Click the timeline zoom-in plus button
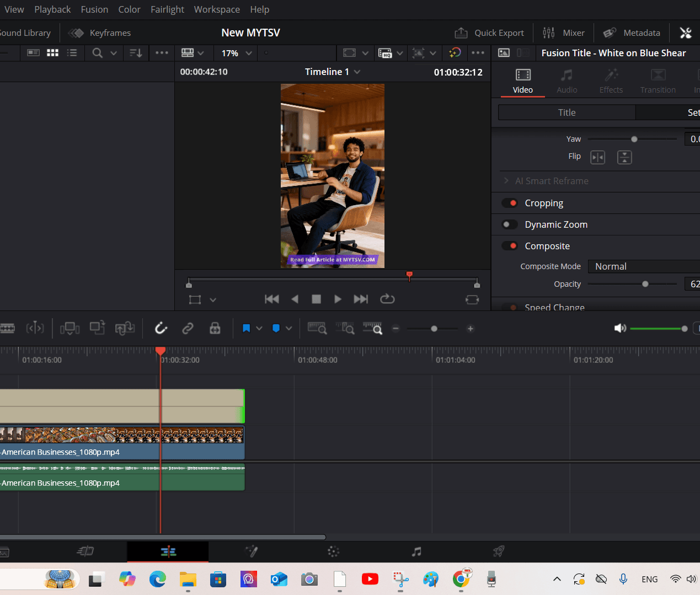700x595 pixels. click(471, 329)
